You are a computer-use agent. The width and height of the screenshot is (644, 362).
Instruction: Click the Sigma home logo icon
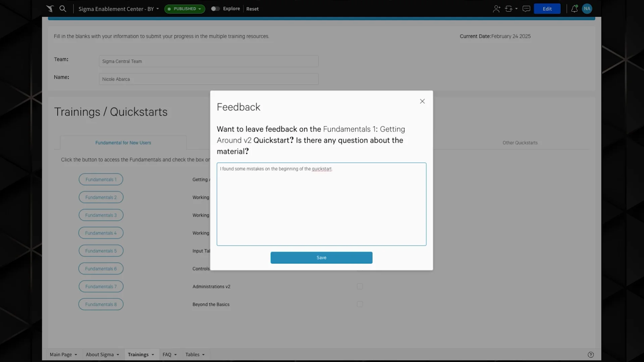tap(50, 9)
